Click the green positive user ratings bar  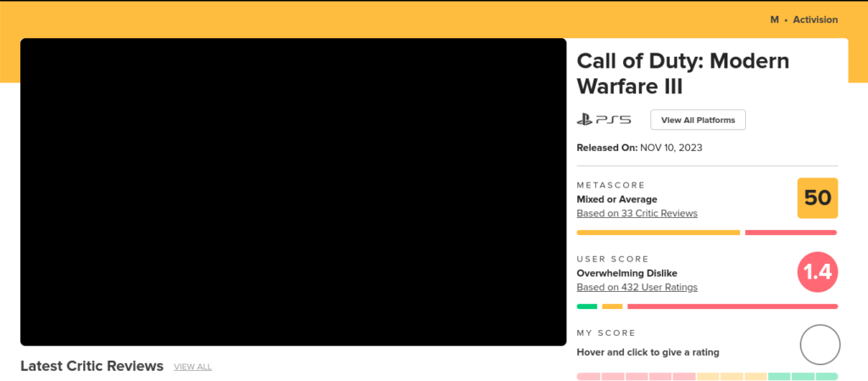[x=587, y=306]
